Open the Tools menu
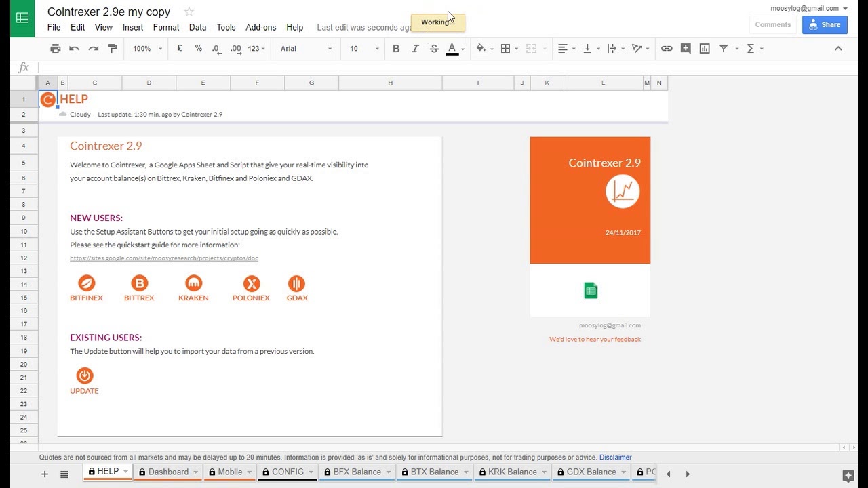 tap(226, 27)
